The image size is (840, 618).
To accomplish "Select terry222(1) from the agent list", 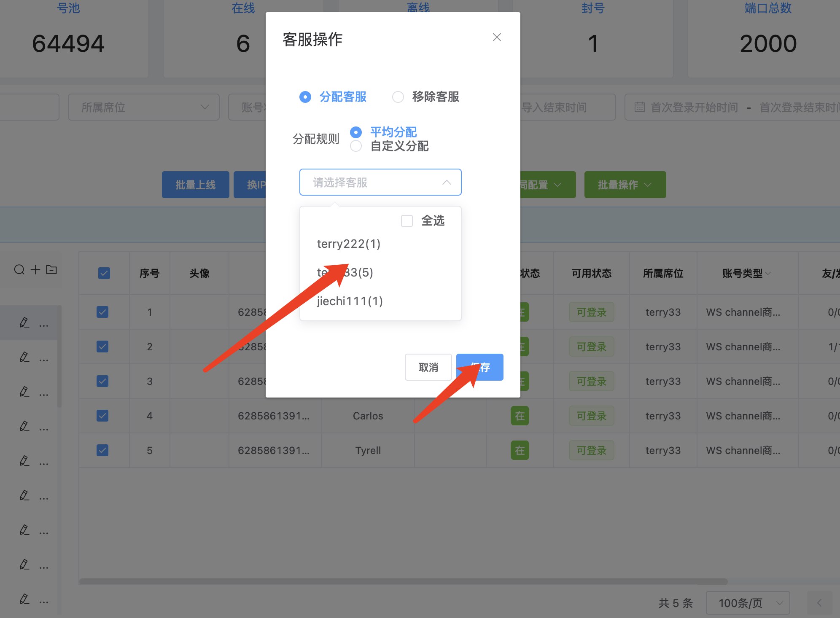I will coord(349,244).
